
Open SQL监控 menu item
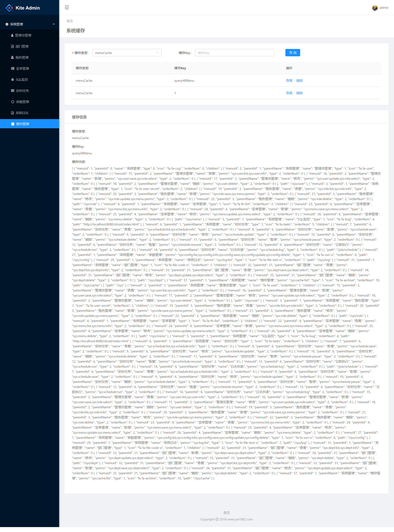(x=30, y=79)
